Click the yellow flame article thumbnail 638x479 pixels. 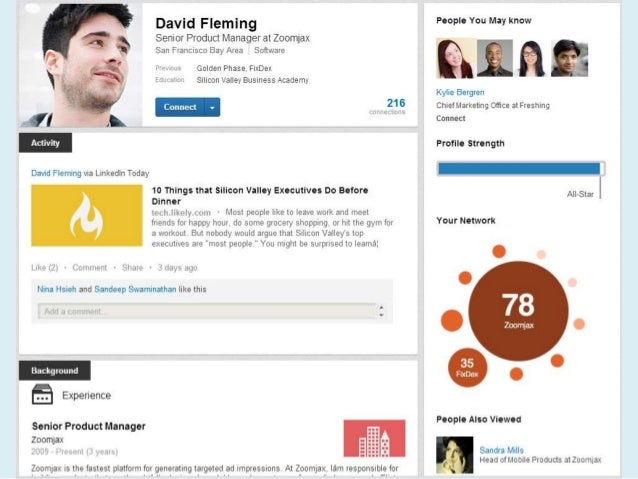[x=87, y=216]
